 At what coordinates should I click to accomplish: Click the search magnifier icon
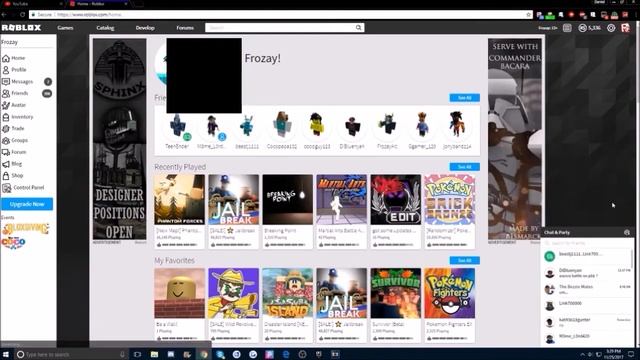tap(358, 28)
